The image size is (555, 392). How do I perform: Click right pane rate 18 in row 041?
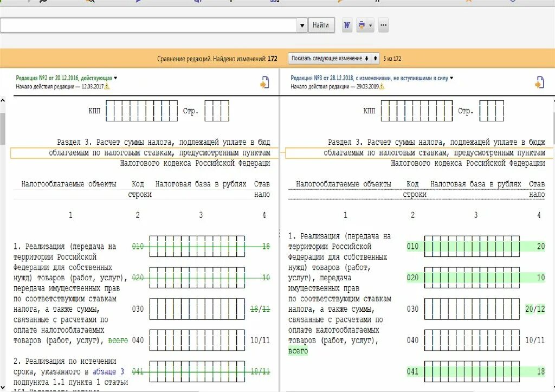tap(541, 371)
